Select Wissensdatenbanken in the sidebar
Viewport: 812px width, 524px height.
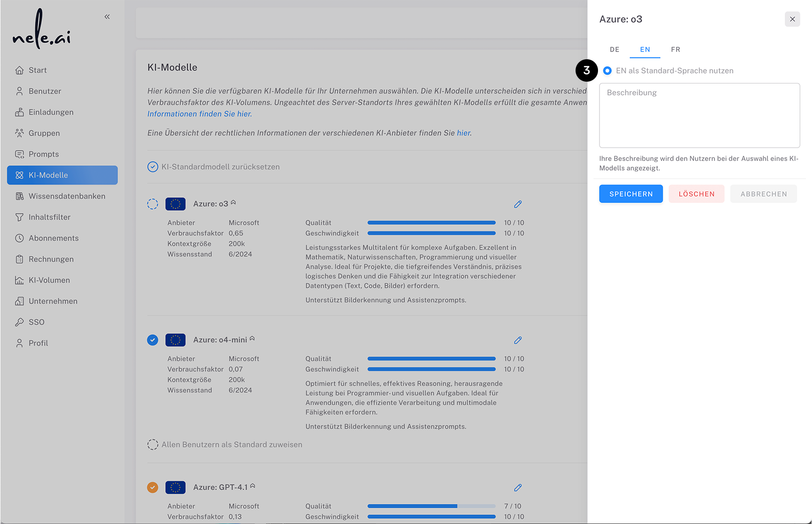pyautogui.click(x=67, y=196)
